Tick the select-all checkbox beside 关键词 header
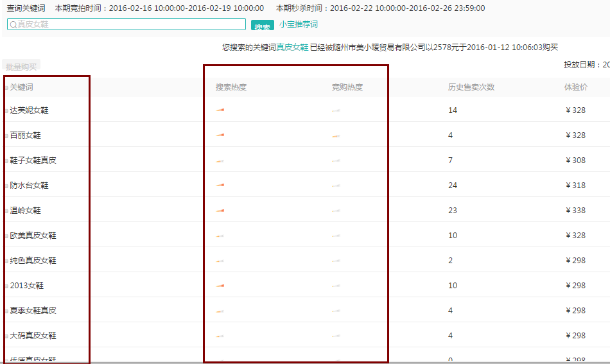610x364 pixels. coord(6,88)
